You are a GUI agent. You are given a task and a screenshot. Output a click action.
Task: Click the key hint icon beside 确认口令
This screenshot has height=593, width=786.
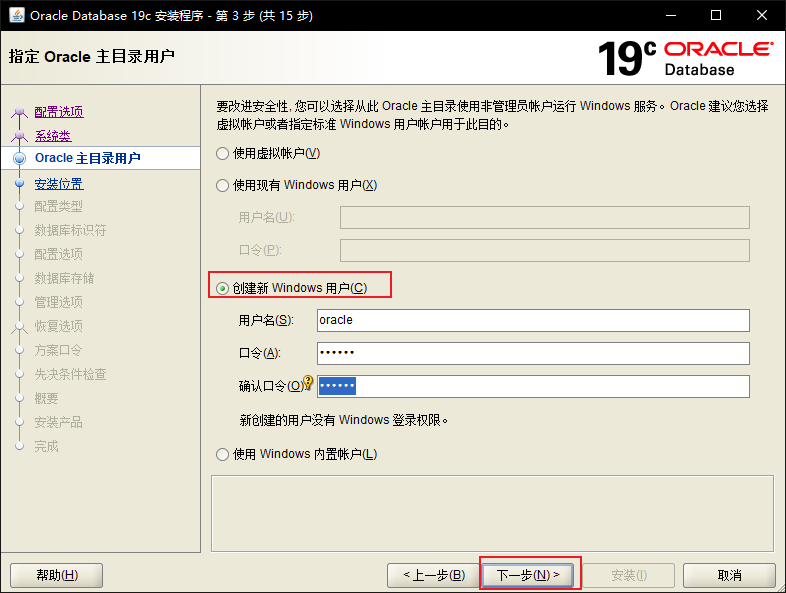[308, 382]
